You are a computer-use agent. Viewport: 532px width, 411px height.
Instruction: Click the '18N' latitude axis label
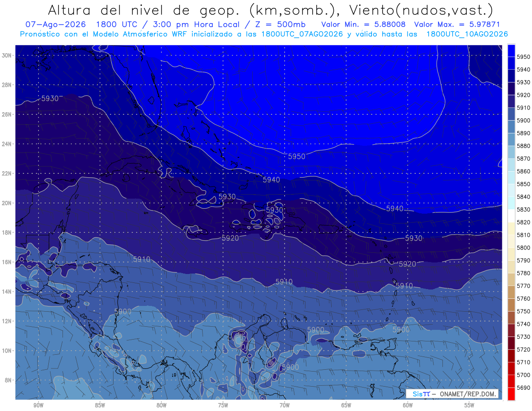8,232
